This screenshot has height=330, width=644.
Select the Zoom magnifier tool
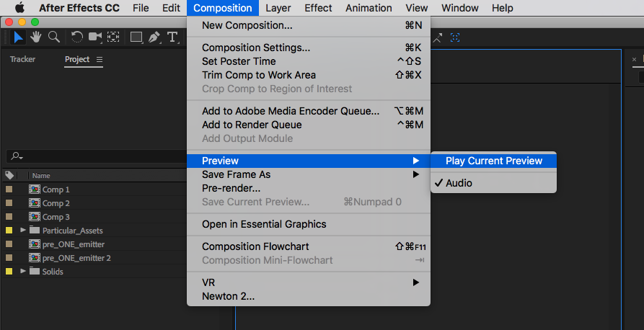pos(54,37)
